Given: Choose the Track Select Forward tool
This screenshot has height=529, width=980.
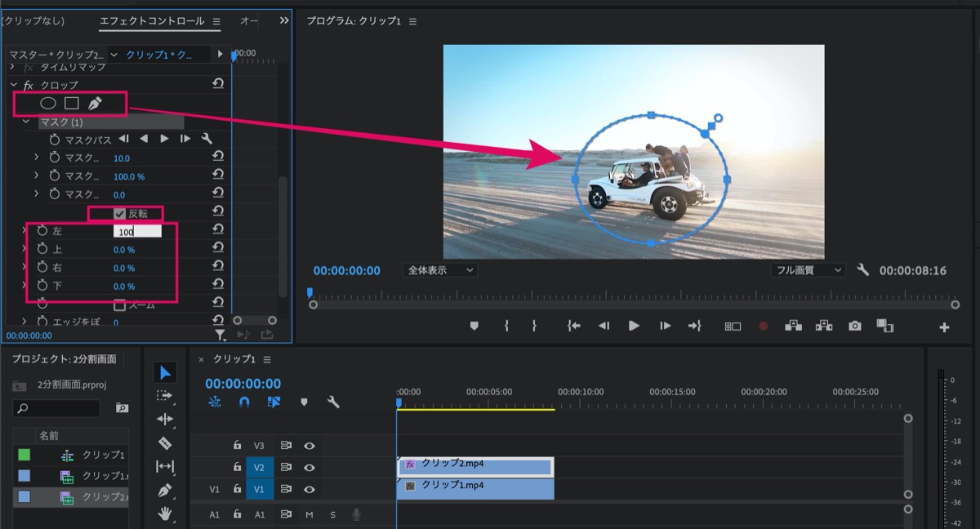Looking at the screenshot, I should tap(165, 396).
